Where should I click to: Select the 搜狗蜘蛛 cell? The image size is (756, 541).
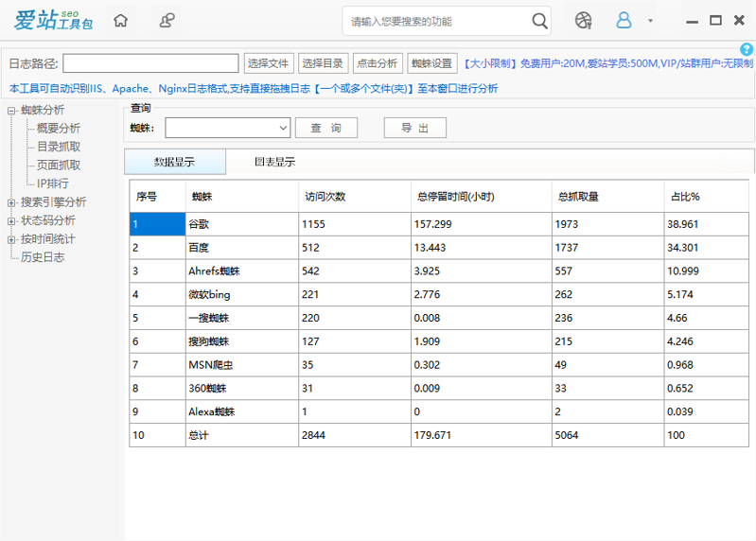coord(242,341)
